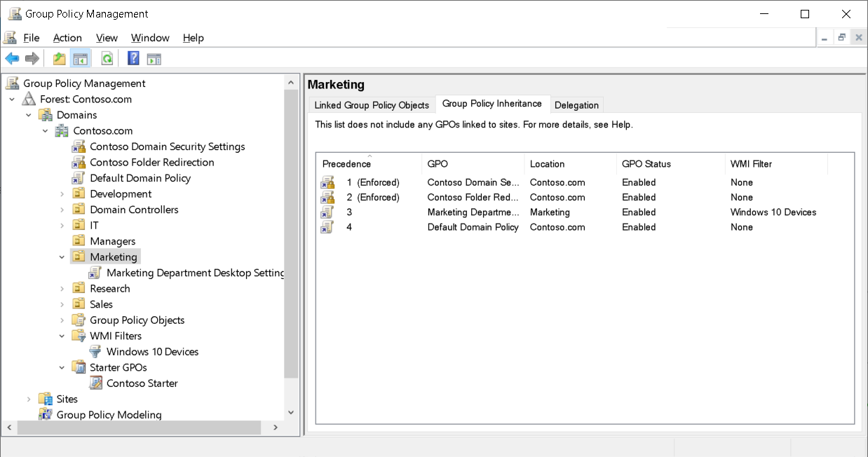868x457 pixels.
Task: Toggle the Show/Hide Console Tree toolbar icon
Action: click(x=81, y=58)
